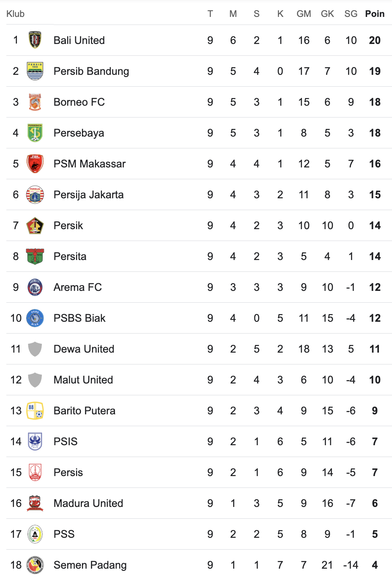Click the Poin column header
Image resolution: width=392 pixels, height=586 pixels.
tap(375, 14)
